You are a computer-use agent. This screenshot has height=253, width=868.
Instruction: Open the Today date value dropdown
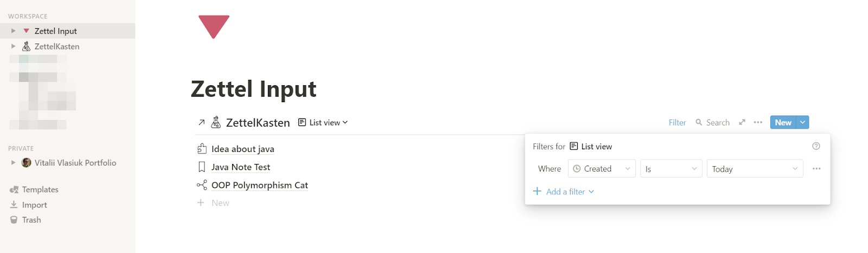coord(755,169)
